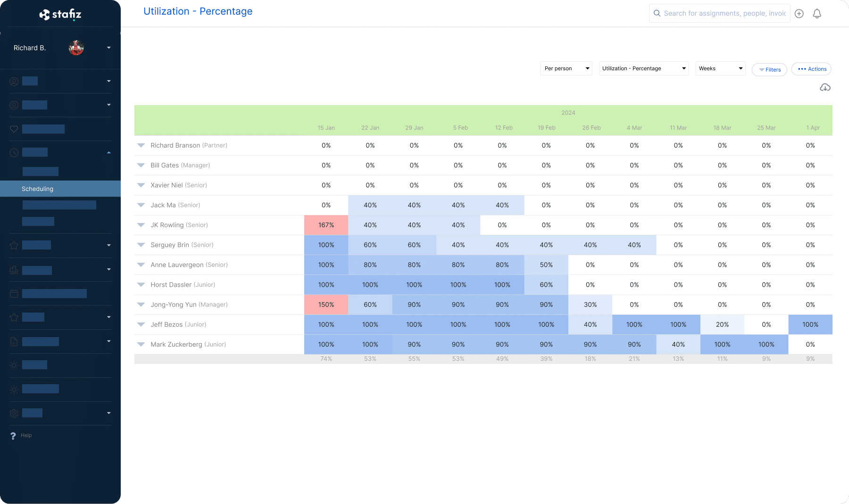Click the search magnifier icon
Screen dimensions: 849x504
657,13
